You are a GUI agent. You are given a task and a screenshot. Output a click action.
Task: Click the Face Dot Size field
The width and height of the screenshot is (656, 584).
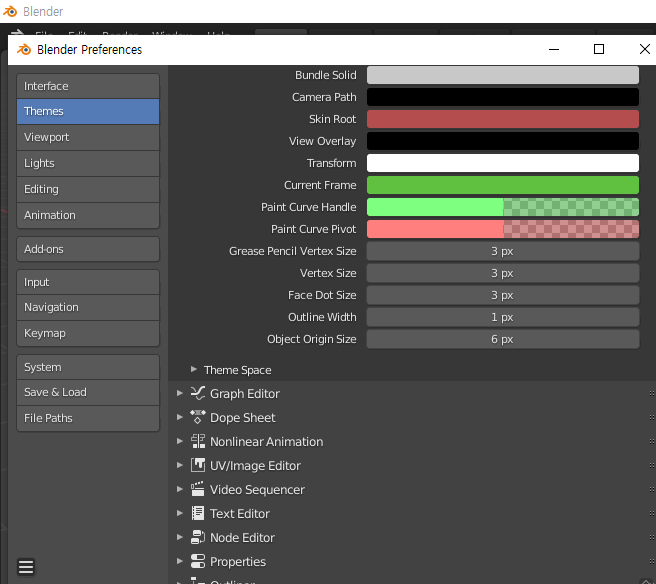[x=503, y=295]
